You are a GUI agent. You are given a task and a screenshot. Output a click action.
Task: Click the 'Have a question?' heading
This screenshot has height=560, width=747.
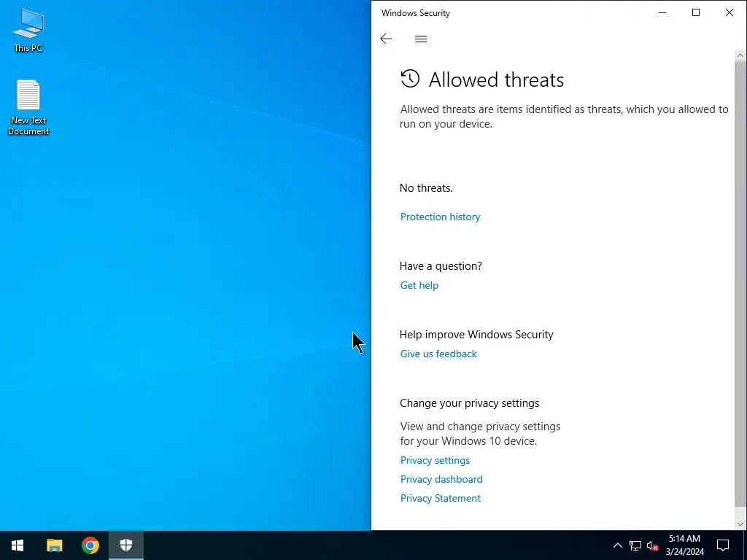[x=441, y=266]
